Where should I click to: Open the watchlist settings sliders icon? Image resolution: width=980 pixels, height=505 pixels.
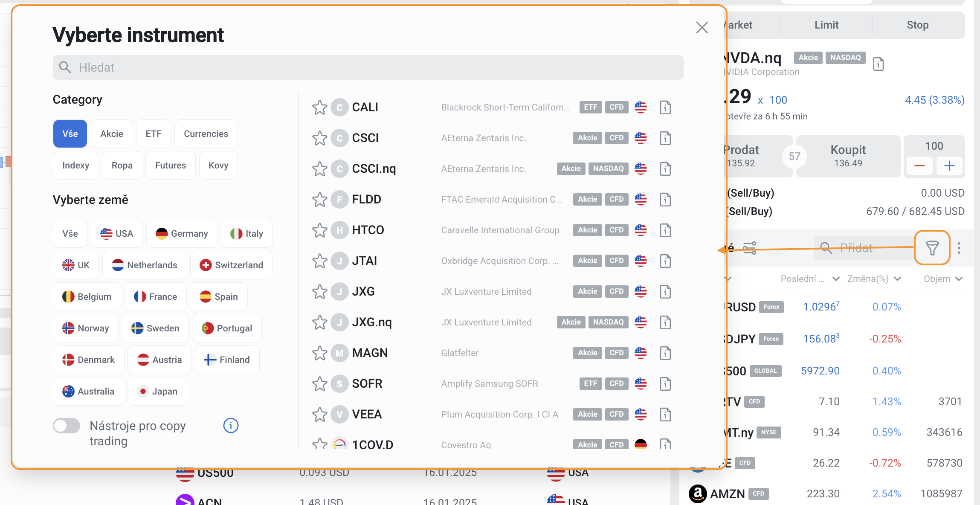pyautogui.click(x=749, y=248)
